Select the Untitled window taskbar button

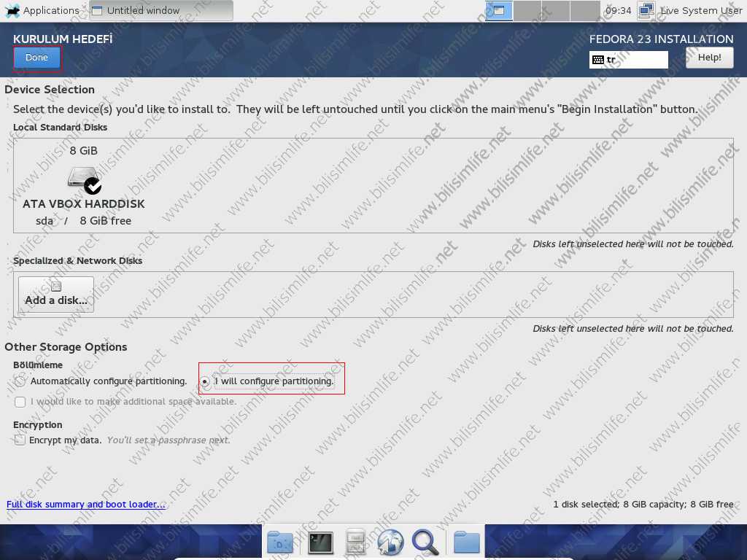(x=161, y=10)
